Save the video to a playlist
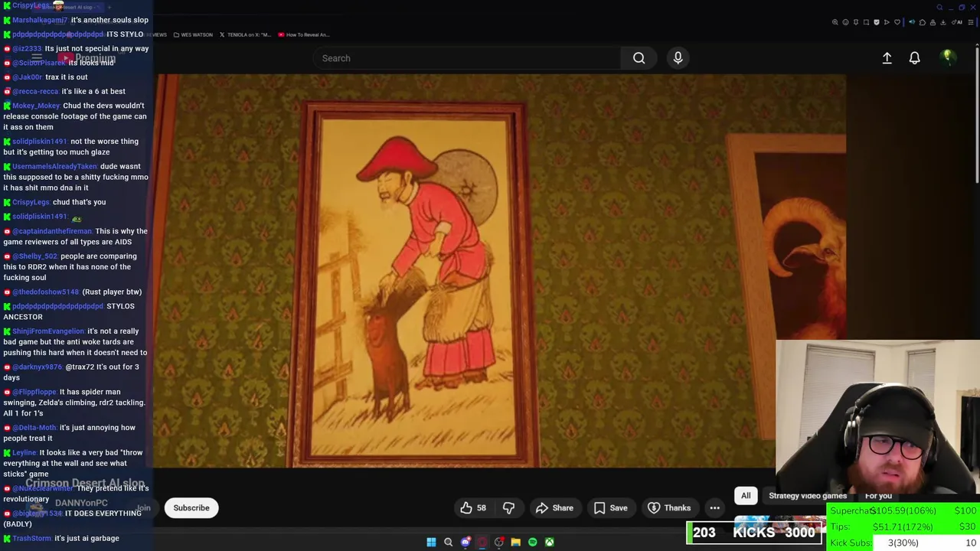The height and width of the screenshot is (551, 980). [611, 507]
